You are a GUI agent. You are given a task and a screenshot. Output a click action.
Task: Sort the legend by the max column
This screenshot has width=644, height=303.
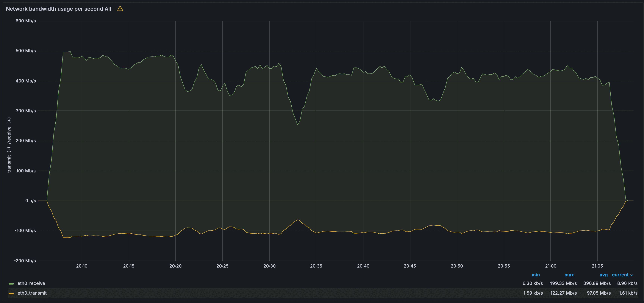(x=569, y=275)
